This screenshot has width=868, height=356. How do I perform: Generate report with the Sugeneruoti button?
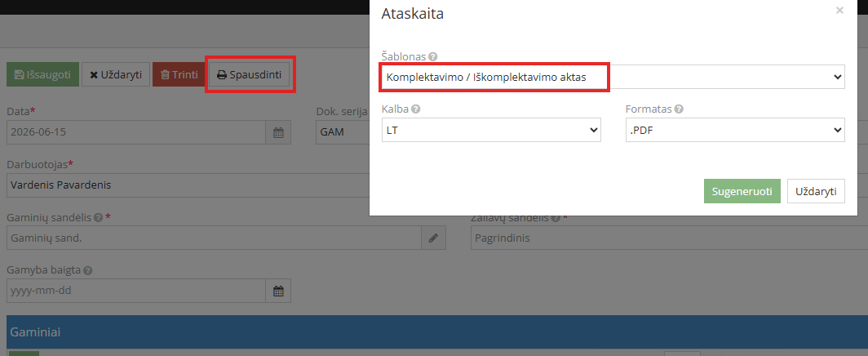[x=742, y=191]
